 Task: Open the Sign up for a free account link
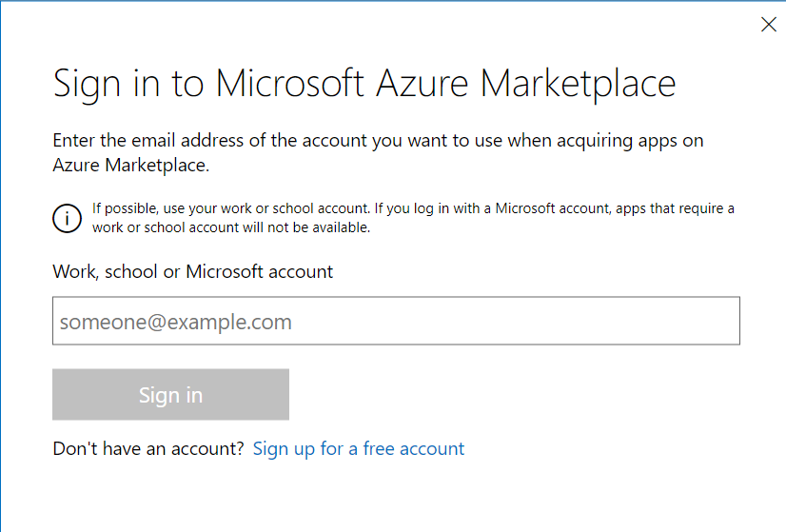[x=358, y=448]
